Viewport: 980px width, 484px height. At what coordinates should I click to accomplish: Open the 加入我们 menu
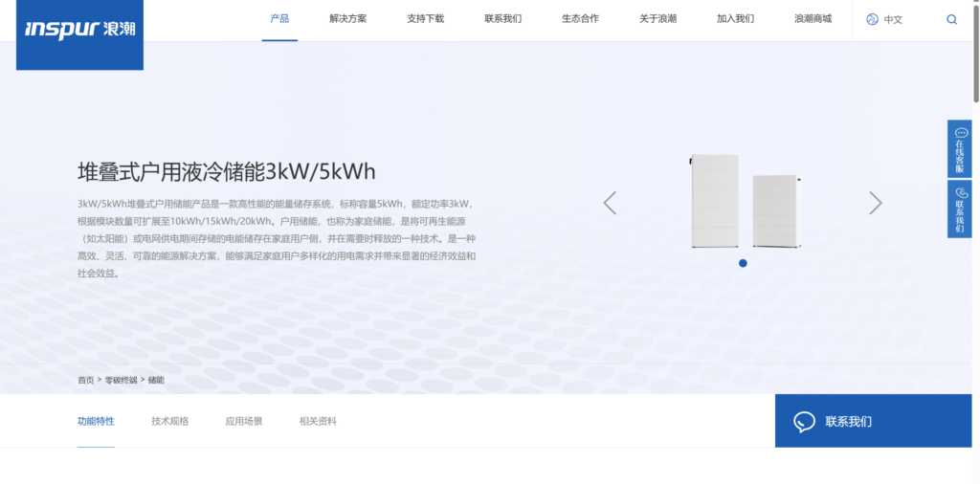coord(736,19)
